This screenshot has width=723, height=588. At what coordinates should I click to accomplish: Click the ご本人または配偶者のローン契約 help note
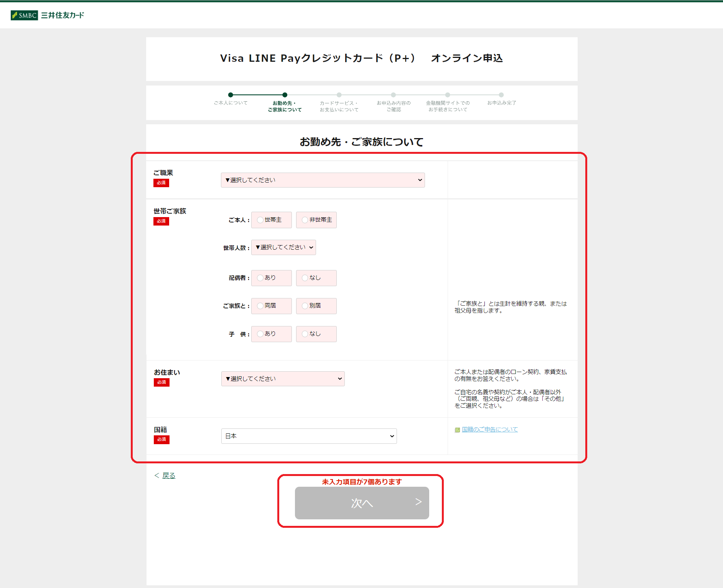point(511,375)
